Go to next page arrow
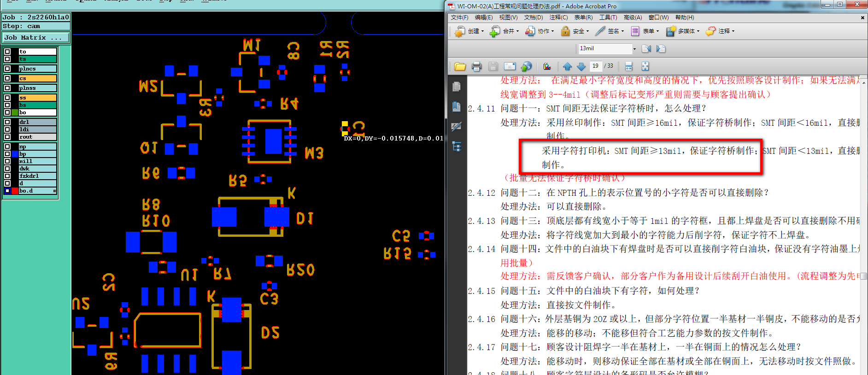Viewport: 868px width, 375px height. pyautogui.click(x=581, y=66)
